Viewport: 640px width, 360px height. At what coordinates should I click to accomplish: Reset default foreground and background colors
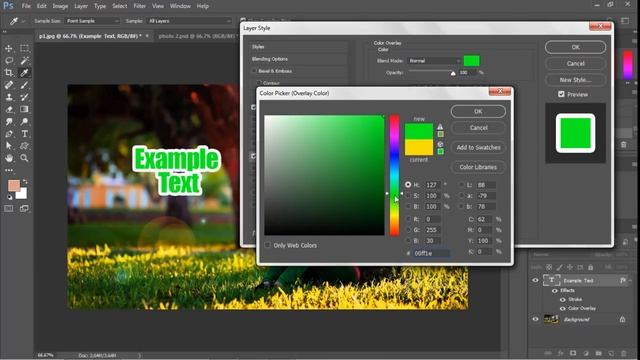tap(9, 197)
